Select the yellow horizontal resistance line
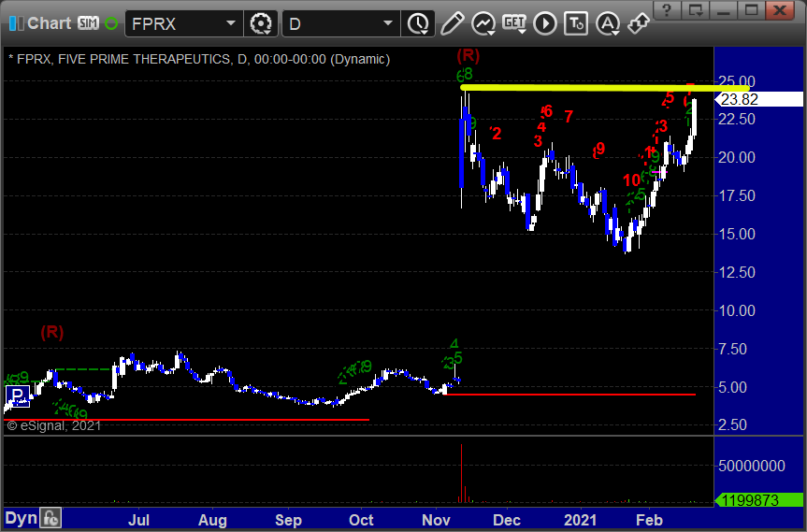 [x=605, y=88]
